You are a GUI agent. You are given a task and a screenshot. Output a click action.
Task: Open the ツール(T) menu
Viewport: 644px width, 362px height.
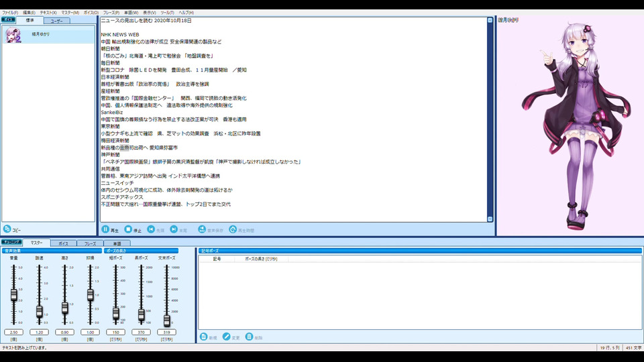[167, 13]
